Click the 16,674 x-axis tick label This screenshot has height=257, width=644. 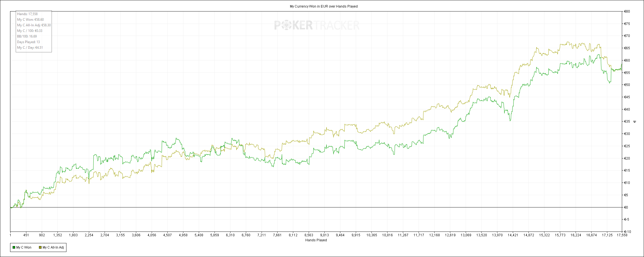pos(591,235)
